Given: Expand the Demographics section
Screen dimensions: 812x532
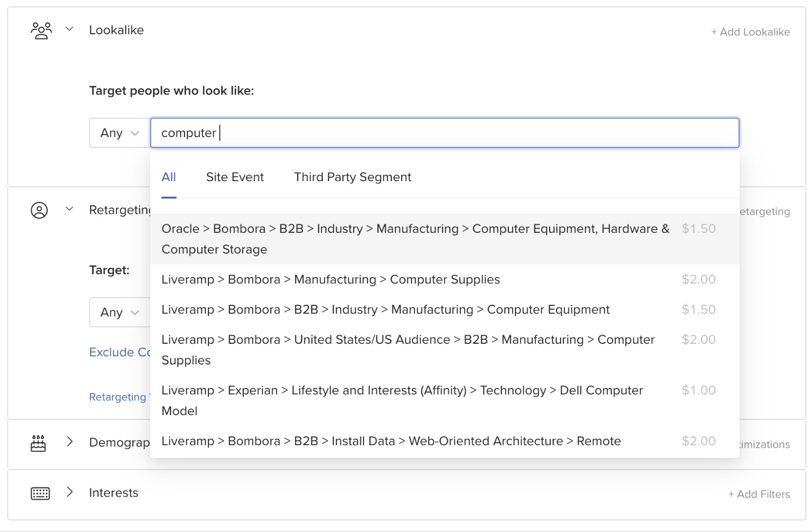Looking at the screenshot, I should [69, 442].
